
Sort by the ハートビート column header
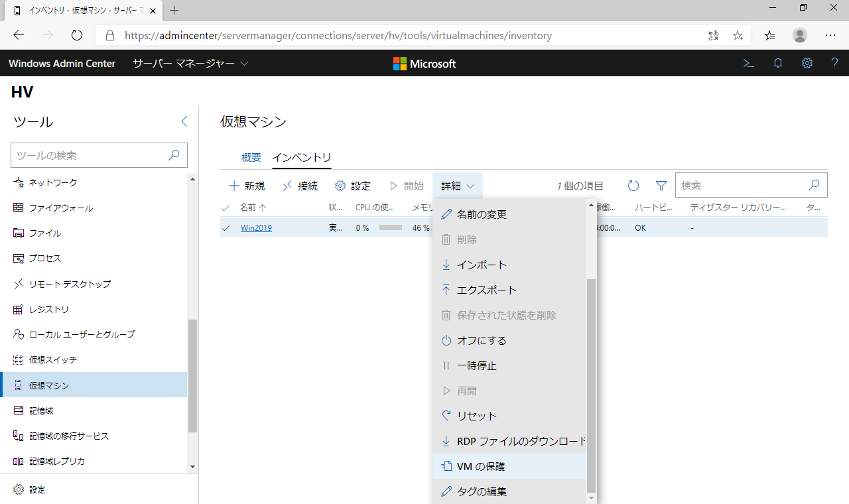[653, 208]
